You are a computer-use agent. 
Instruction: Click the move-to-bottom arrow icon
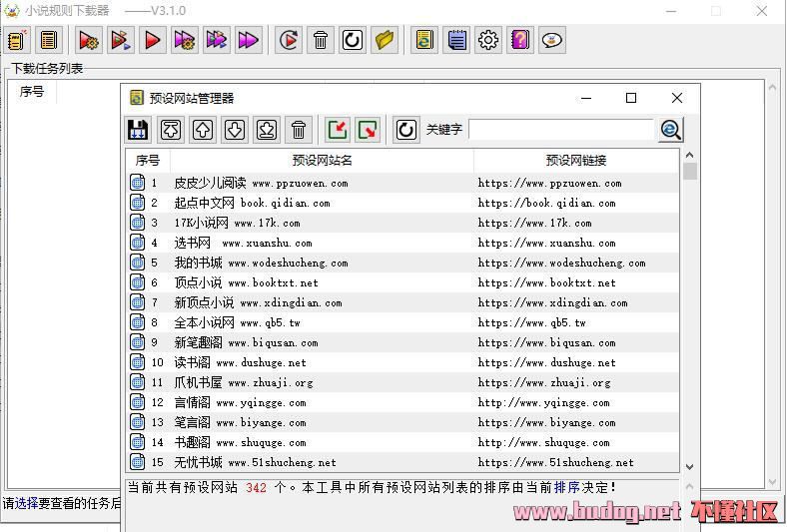(267, 130)
